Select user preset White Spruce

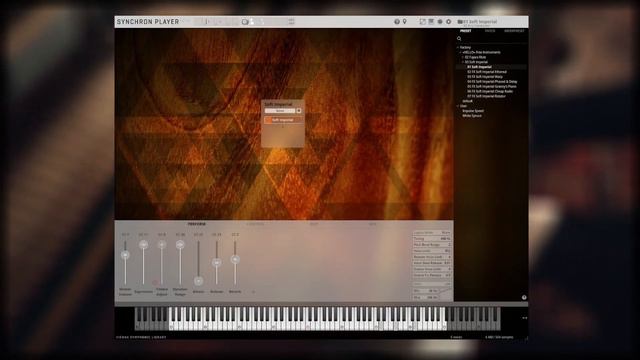[x=472, y=116]
